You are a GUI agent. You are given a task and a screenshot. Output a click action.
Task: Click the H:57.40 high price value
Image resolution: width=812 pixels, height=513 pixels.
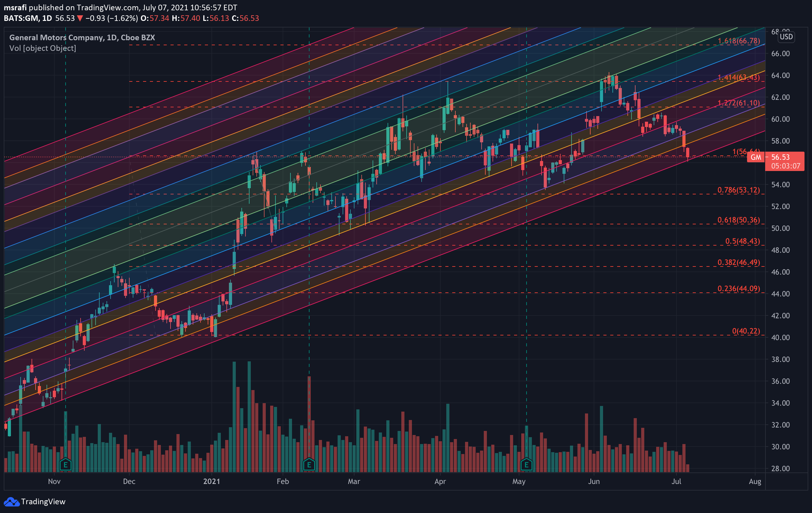click(x=186, y=18)
